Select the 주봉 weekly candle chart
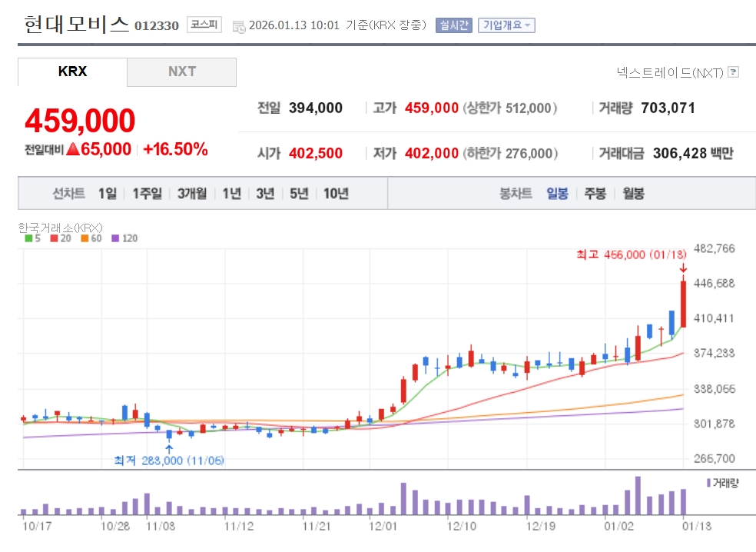Viewport: 756px width, 552px height. (x=595, y=194)
